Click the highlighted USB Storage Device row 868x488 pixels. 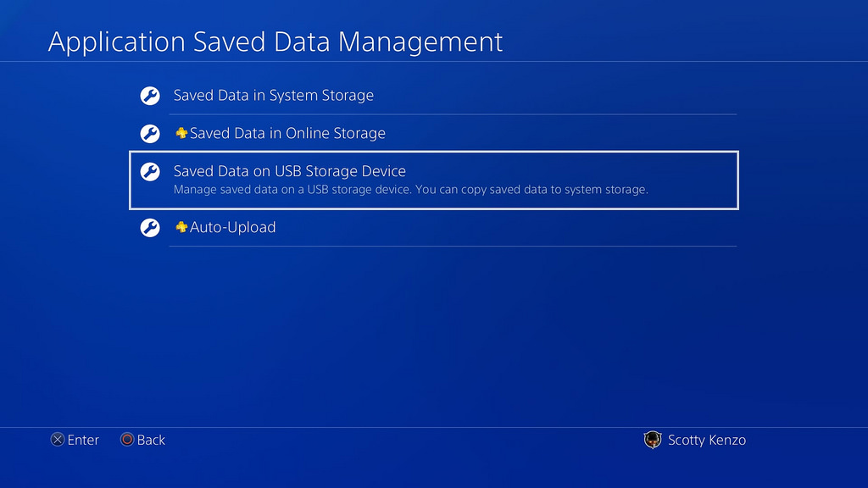[x=433, y=180]
